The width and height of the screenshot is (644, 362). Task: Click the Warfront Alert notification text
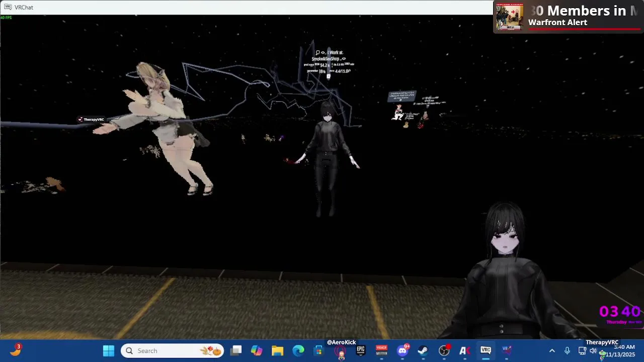tap(557, 23)
